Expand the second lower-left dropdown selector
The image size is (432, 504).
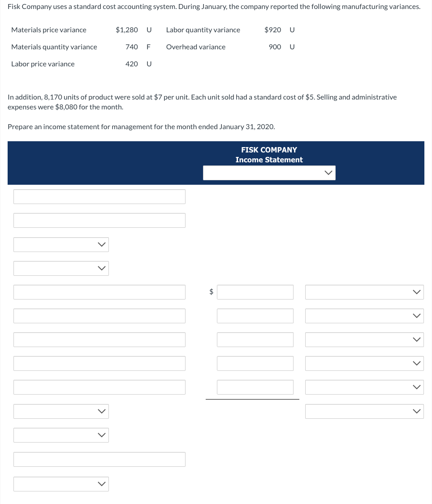61,435
